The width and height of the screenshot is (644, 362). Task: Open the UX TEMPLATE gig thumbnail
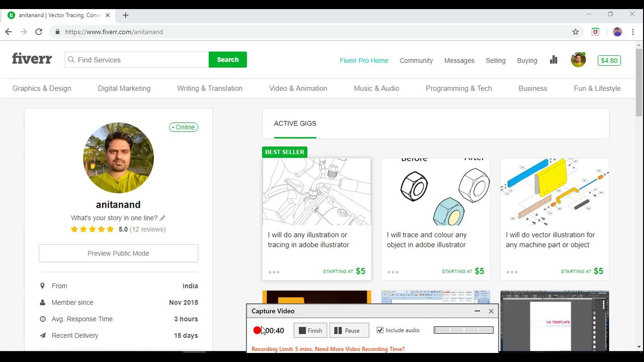(554, 321)
